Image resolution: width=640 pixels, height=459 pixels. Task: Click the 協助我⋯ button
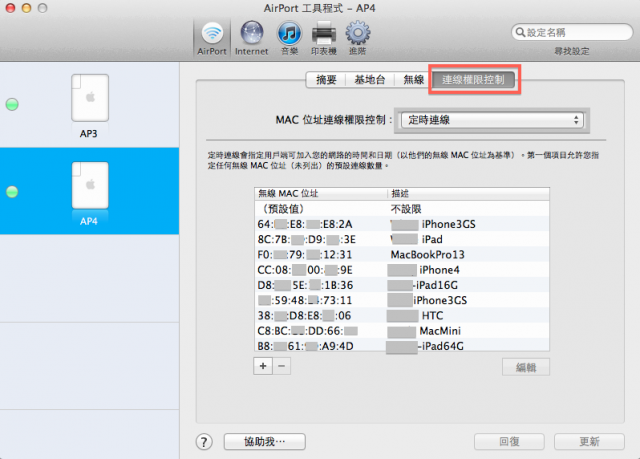tap(264, 441)
